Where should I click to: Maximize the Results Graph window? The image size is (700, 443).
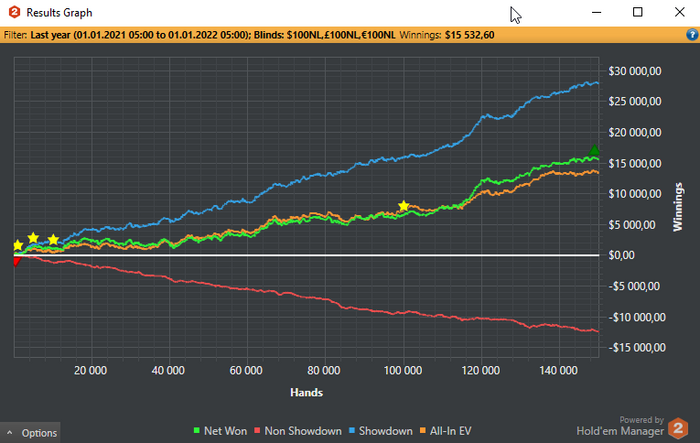click(638, 12)
